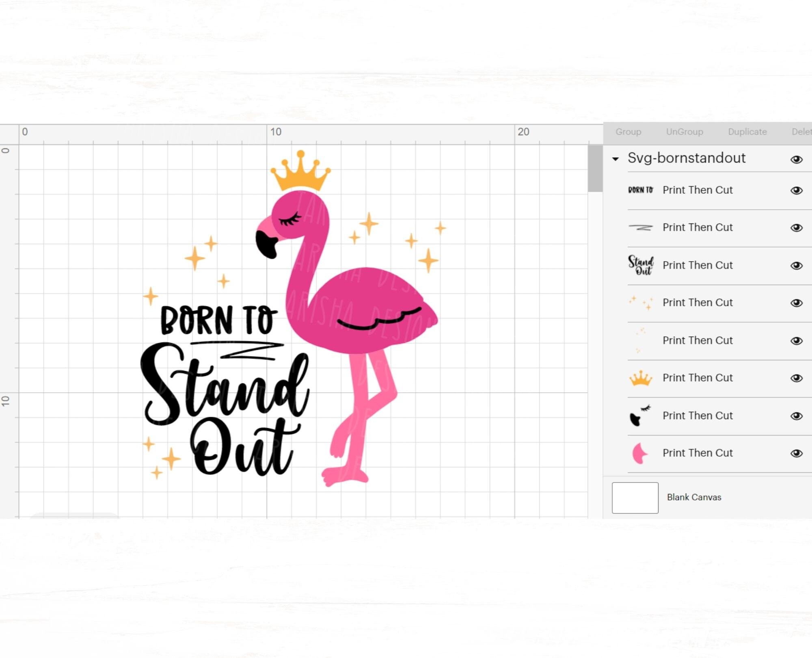The width and height of the screenshot is (812, 658).
Task: Click Group in the top toolbar
Action: pyautogui.click(x=628, y=132)
